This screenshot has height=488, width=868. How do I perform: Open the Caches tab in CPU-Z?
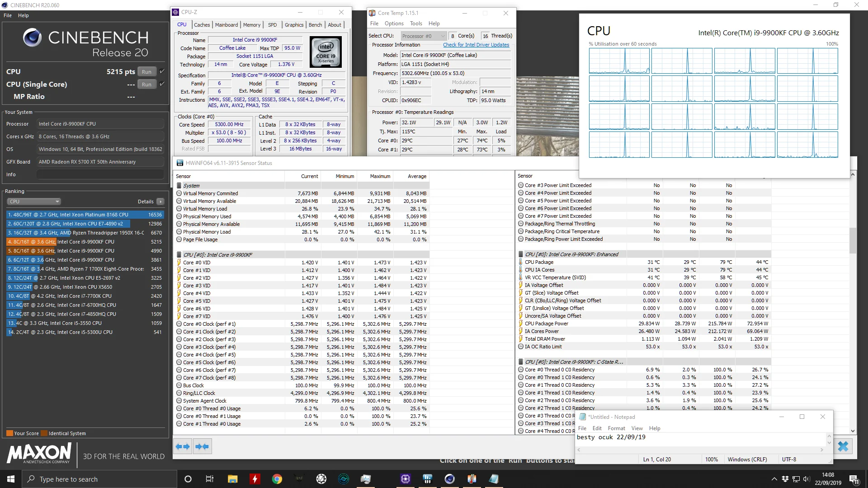click(202, 25)
